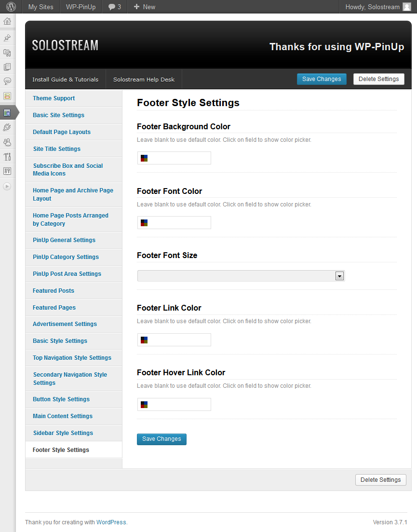Open the yellow forms icon in sidebar
Screen dimensions: 417x532
7,96
